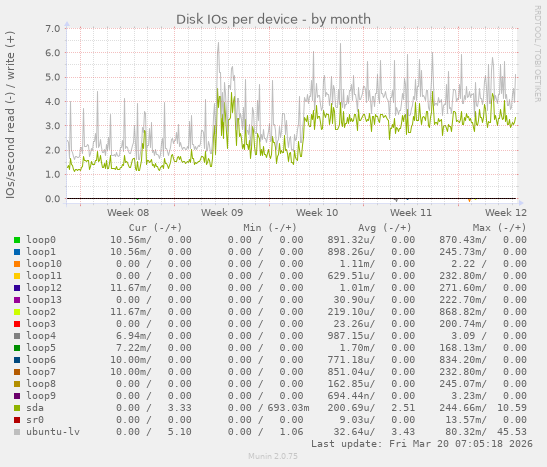Viewport: 547px width, 467px height.
Task: Click the Max (-/+) column header
Action: (499, 228)
